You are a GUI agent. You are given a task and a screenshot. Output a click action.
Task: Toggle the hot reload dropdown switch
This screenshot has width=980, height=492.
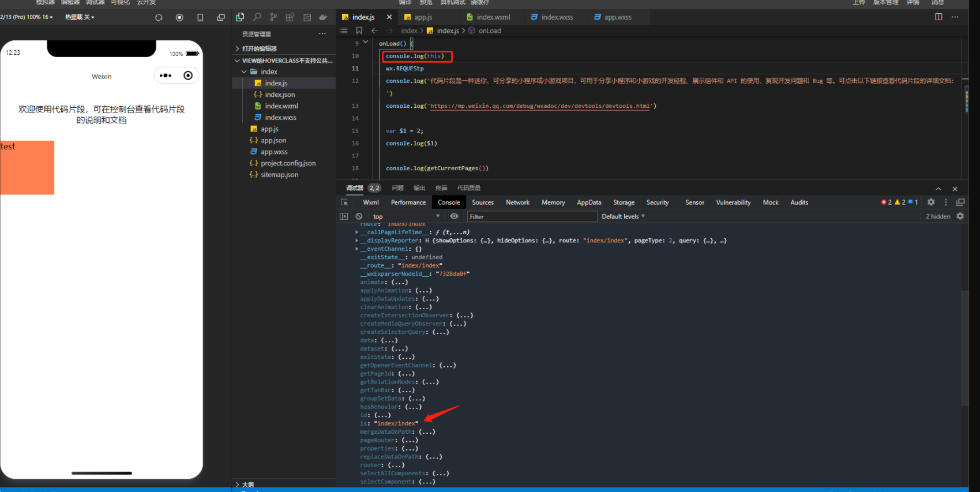[x=80, y=17]
